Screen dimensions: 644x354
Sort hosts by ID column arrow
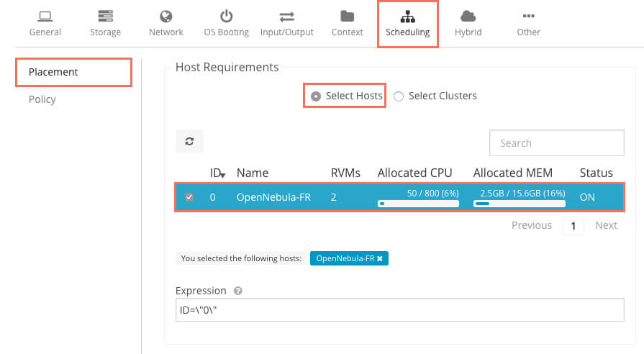click(x=223, y=175)
